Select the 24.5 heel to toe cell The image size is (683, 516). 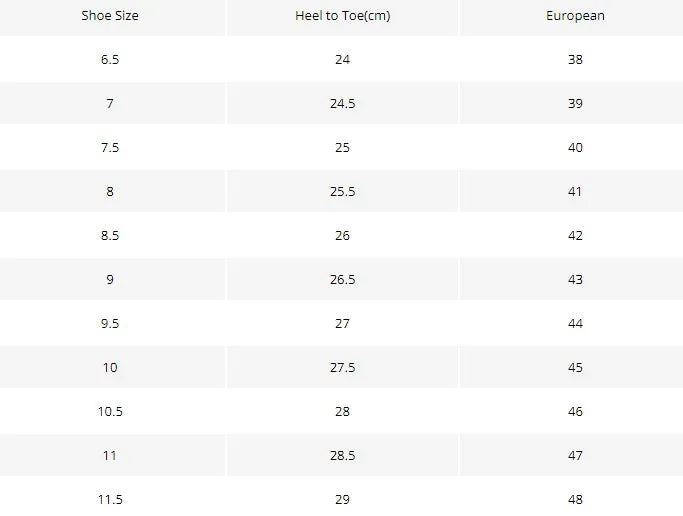342,103
